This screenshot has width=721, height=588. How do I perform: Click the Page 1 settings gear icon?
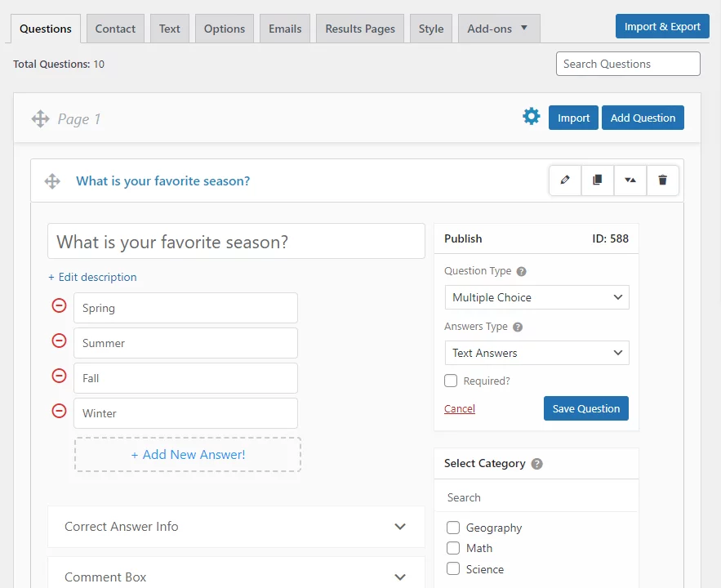point(531,116)
